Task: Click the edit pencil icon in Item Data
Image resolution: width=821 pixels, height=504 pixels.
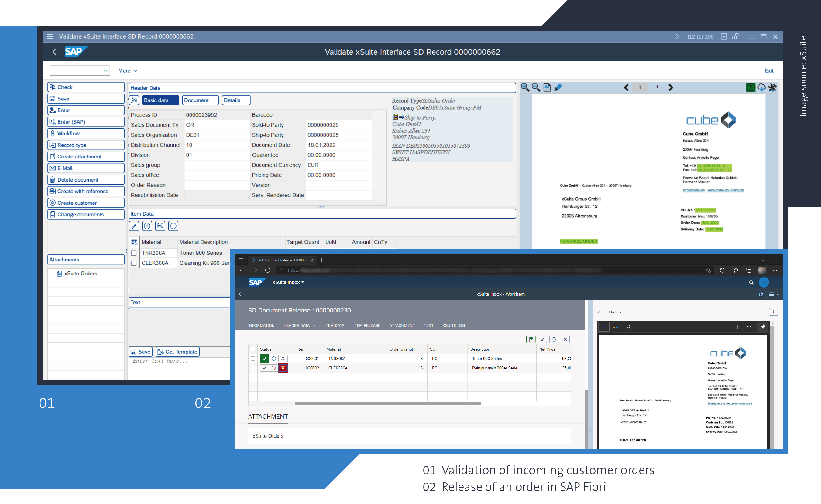Action: (x=134, y=226)
